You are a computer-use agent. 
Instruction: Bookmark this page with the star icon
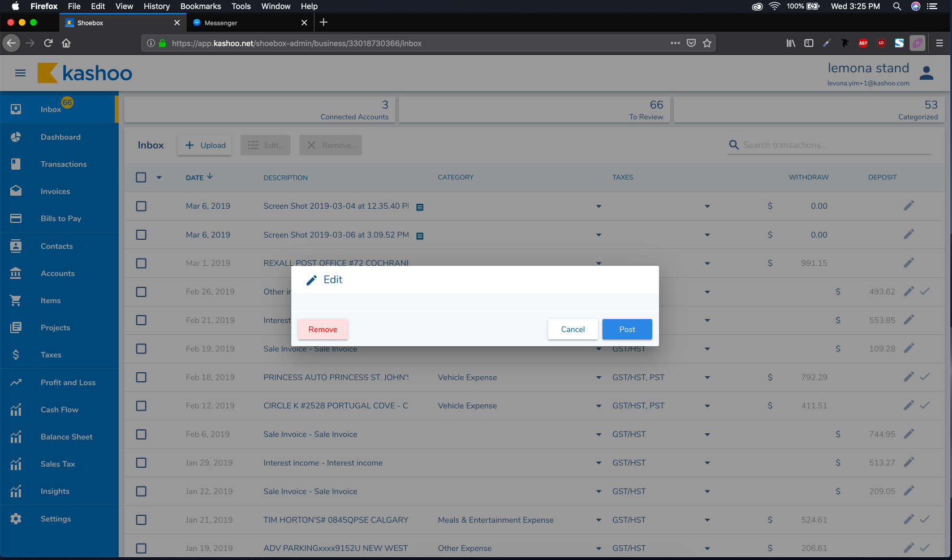707,43
